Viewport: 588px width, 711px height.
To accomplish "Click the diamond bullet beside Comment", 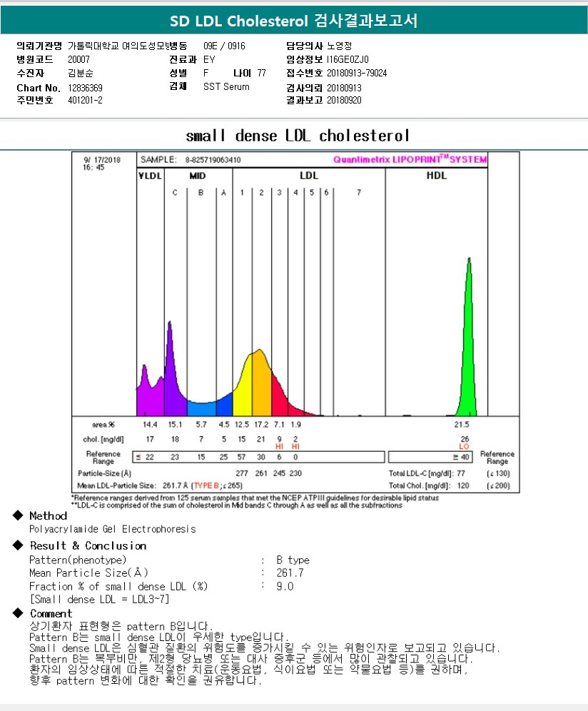I will 17,613.
